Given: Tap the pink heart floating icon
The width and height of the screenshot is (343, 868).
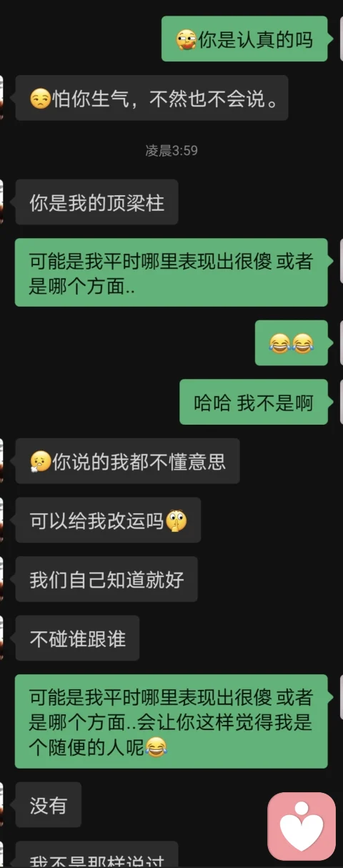Looking at the screenshot, I should [302, 826].
